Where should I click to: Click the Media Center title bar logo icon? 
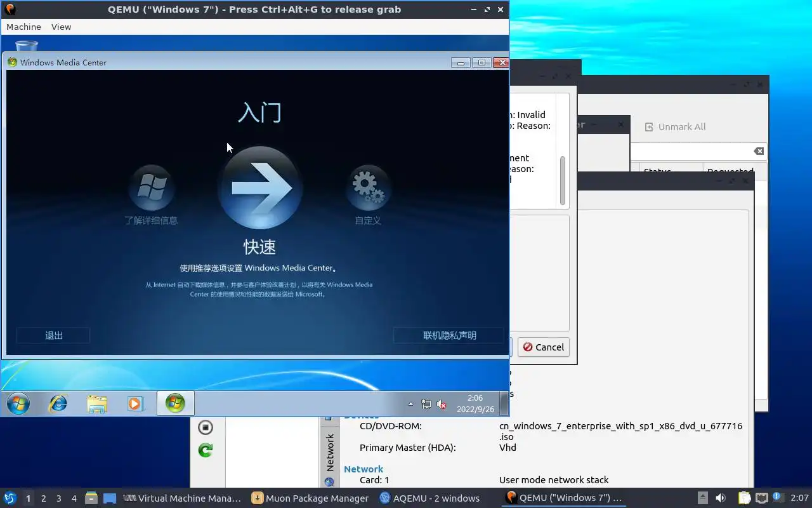point(12,62)
